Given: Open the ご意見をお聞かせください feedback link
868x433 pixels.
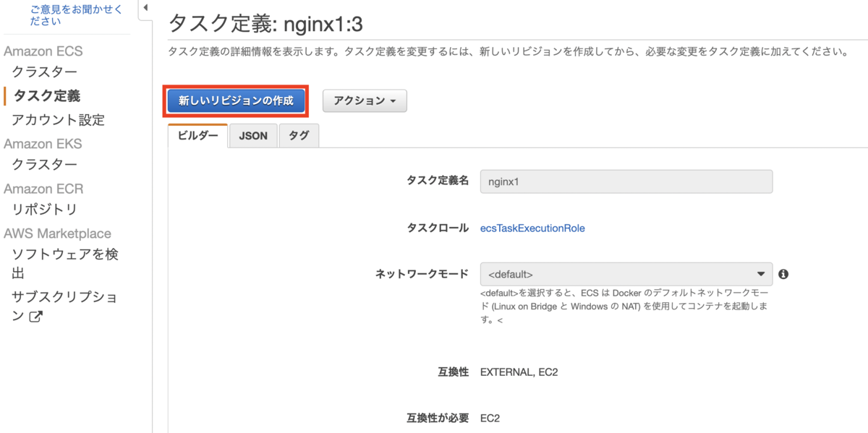Looking at the screenshot, I should 76,15.
